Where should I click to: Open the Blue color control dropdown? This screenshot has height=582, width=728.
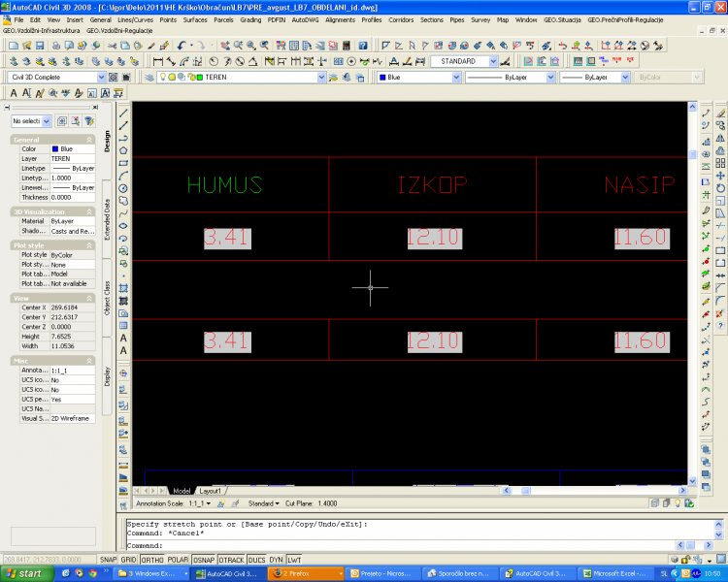point(456,77)
